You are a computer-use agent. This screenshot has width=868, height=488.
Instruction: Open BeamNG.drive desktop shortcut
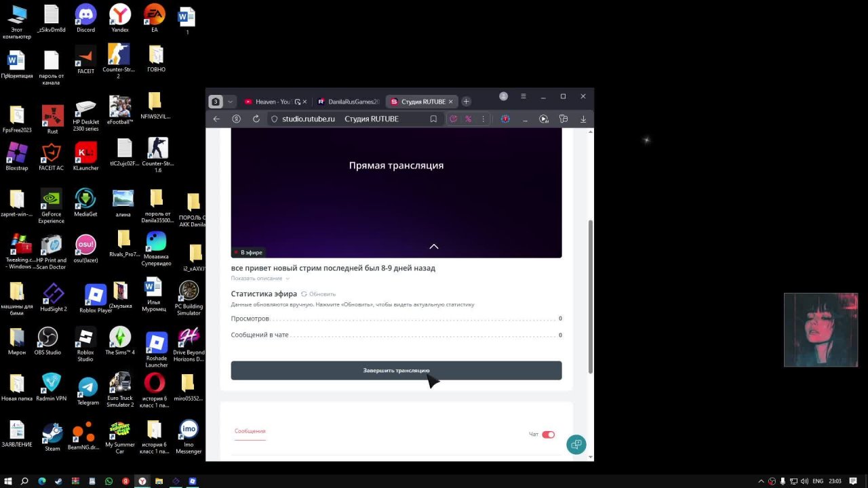pos(85,437)
